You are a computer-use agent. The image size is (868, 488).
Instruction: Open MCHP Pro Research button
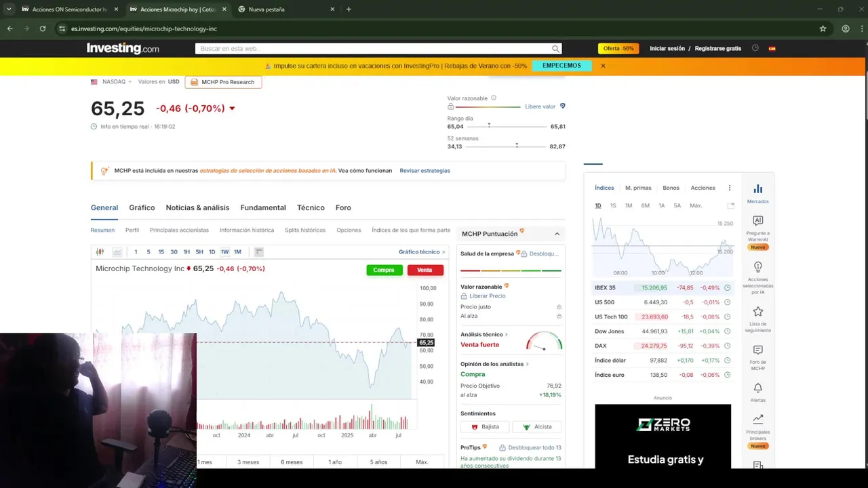(x=223, y=82)
